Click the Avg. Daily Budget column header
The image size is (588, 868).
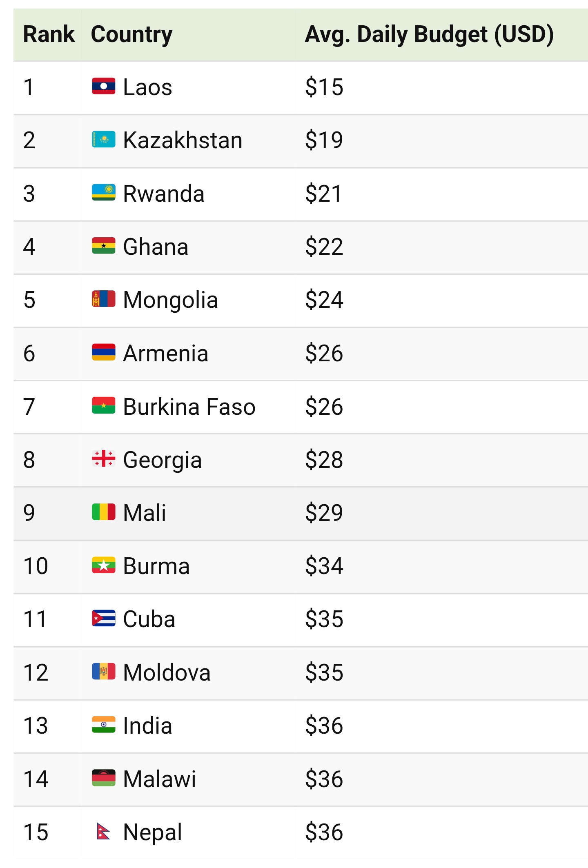429,34
